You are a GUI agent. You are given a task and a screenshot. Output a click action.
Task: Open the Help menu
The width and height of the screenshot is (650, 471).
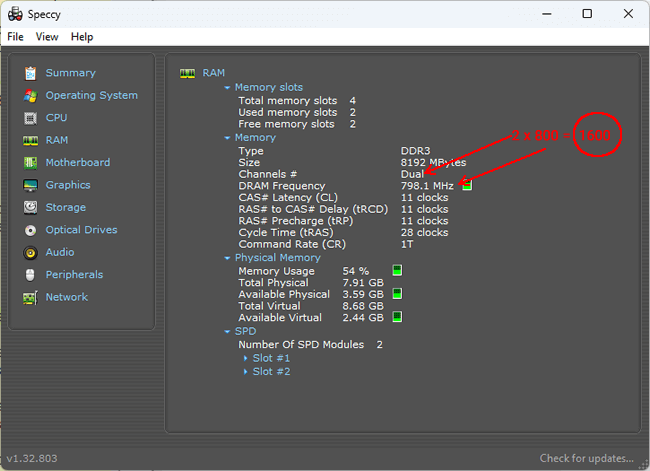pyautogui.click(x=82, y=37)
